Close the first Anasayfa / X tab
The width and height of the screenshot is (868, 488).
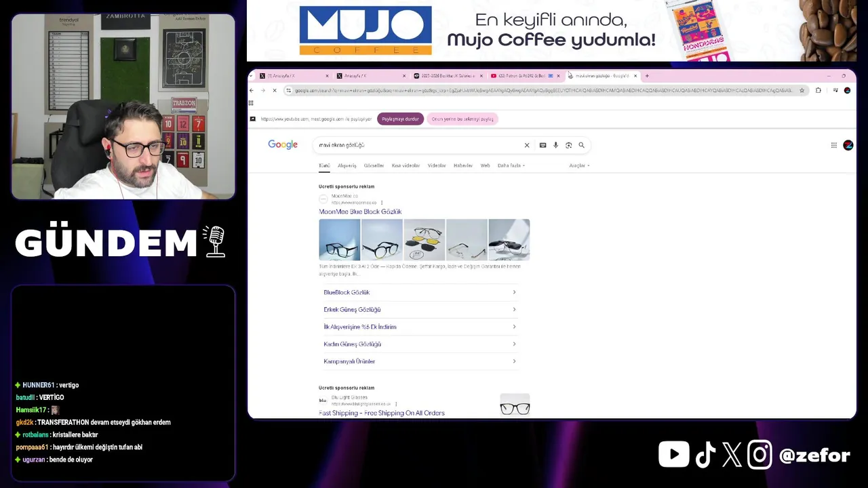pos(328,76)
